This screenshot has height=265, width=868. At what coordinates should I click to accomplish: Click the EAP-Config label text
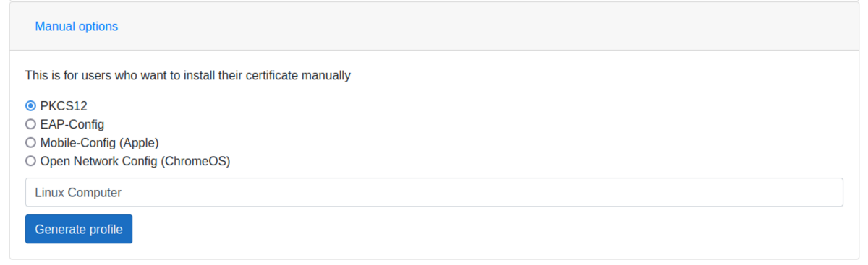[72, 124]
